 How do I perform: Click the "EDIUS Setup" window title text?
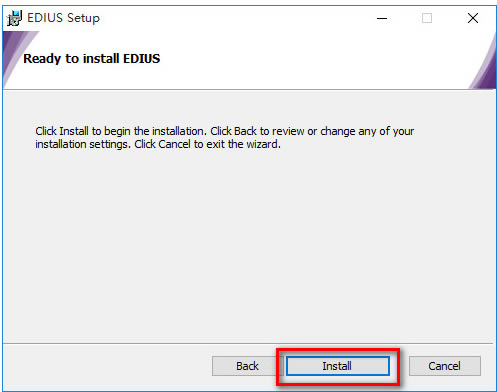pos(63,18)
